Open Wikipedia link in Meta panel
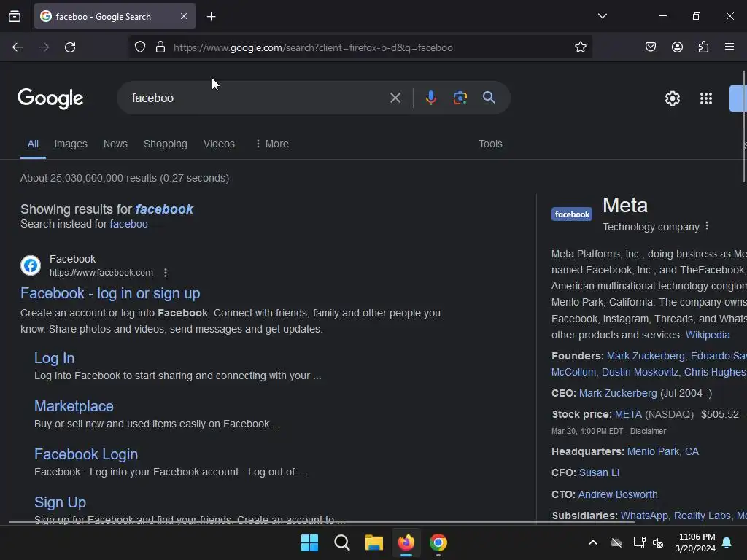 pyautogui.click(x=708, y=335)
